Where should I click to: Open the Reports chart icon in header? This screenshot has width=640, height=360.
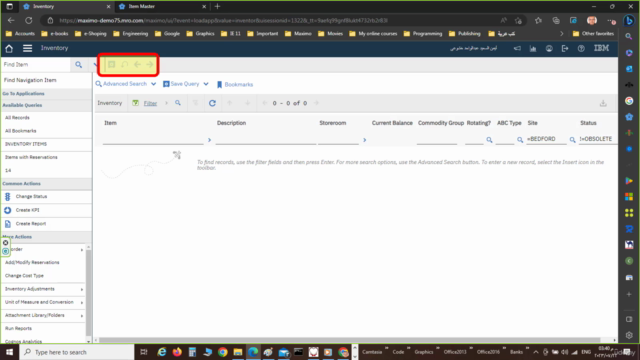[533, 49]
